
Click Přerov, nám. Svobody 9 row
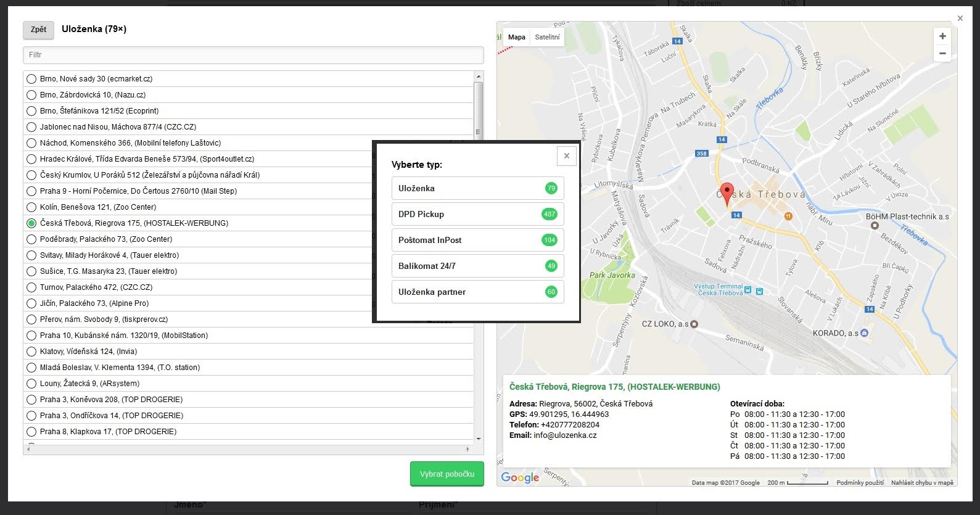[249, 319]
